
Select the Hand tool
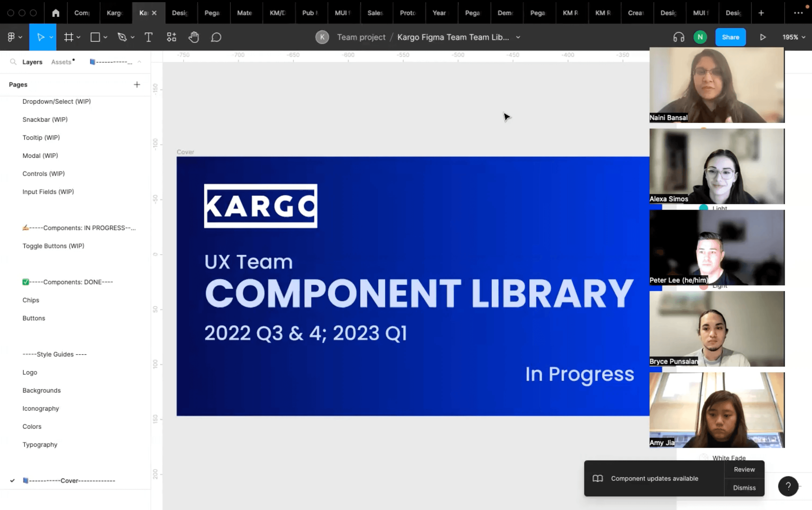[x=194, y=37]
